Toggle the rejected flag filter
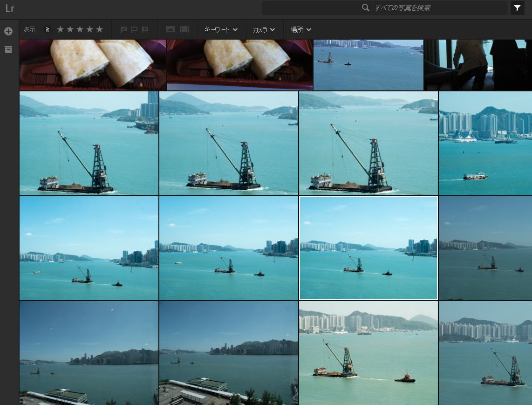 tap(145, 29)
